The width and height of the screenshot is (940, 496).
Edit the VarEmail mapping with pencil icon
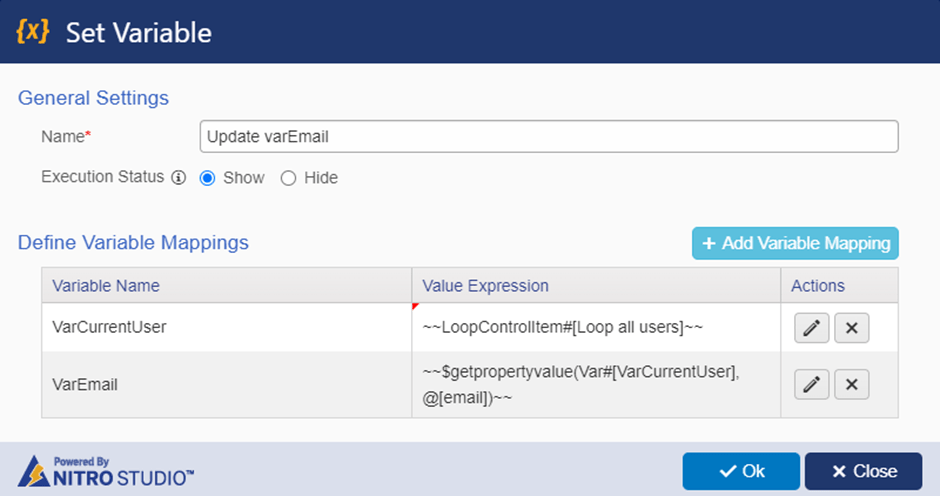pos(811,384)
